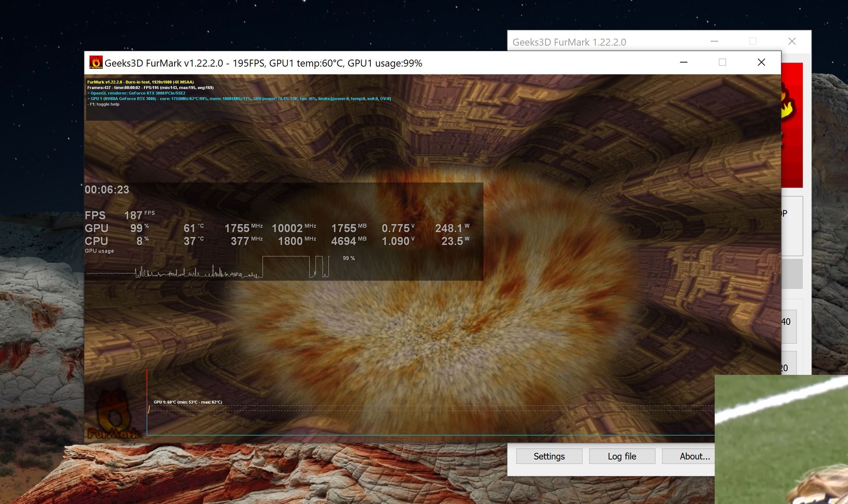The height and width of the screenshot is (504, 848).
Task: Click the FurMark flame icon in title bar
Action: point(96,63)
